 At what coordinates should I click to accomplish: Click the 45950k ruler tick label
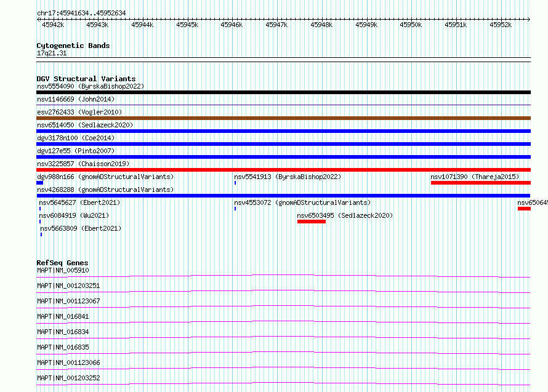[x=411, y=25]
